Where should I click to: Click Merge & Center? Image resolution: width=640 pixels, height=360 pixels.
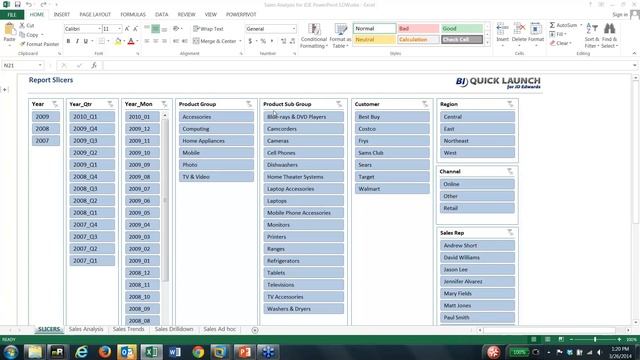pyautogui.click(x=214, y=41)
